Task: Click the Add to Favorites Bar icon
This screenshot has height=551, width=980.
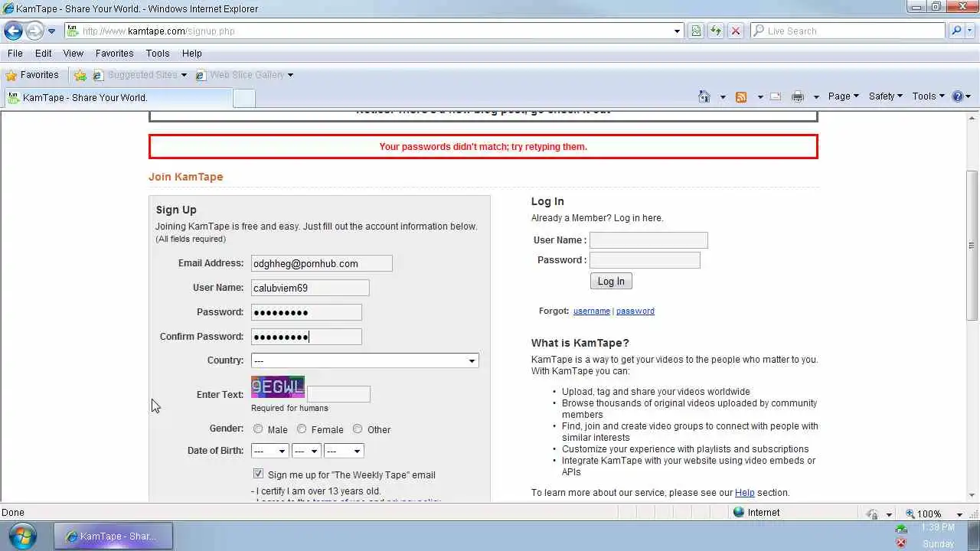Action: point(80,75)
